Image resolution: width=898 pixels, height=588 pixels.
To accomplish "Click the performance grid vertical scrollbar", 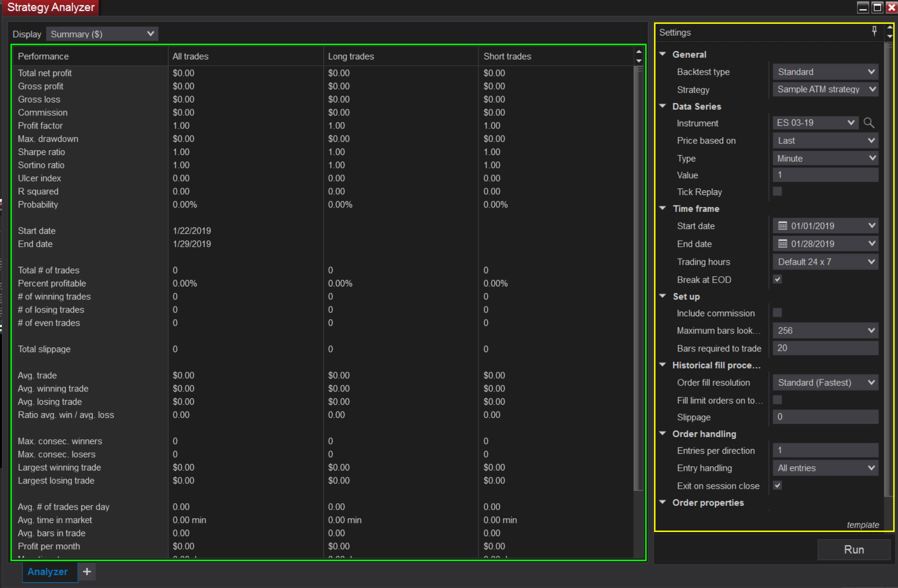I will pyautogui.click(x=639, y=279).
